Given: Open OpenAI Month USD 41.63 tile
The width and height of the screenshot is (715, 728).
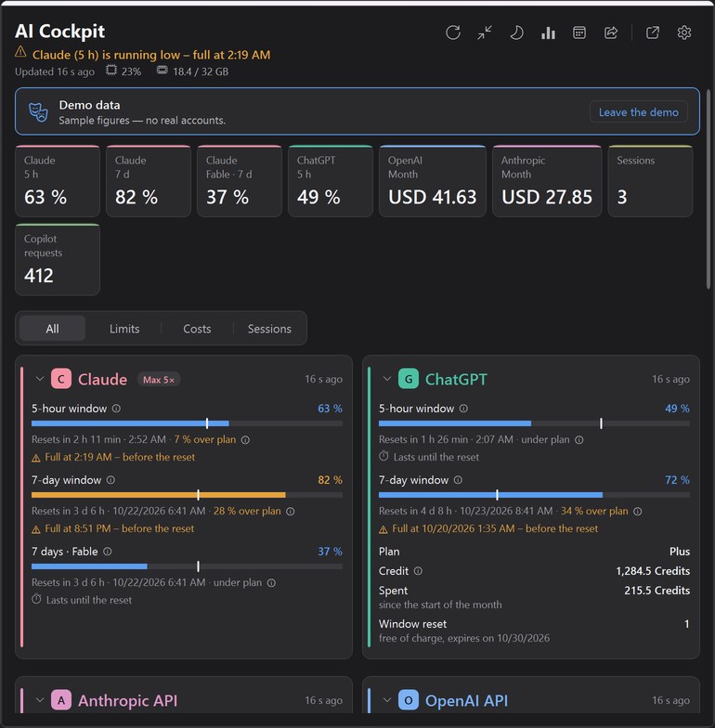Looking at the screenshot, I should point(433,181).
